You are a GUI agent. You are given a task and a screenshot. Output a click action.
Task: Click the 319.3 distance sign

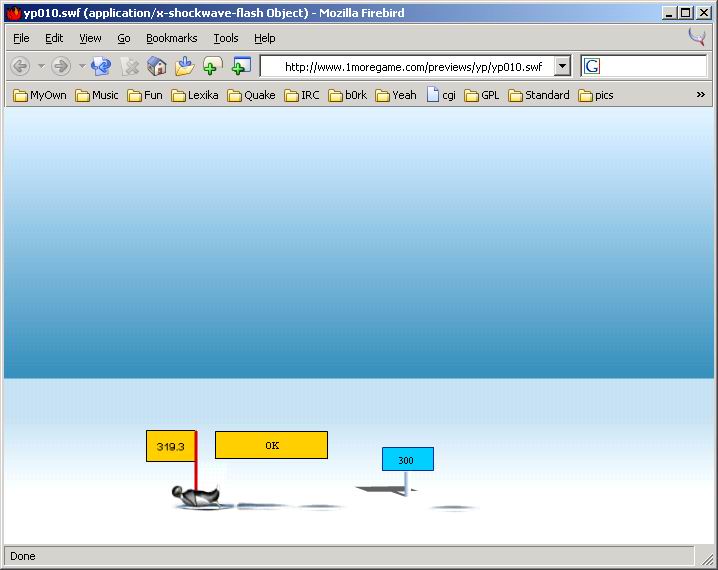coord(171,446)
